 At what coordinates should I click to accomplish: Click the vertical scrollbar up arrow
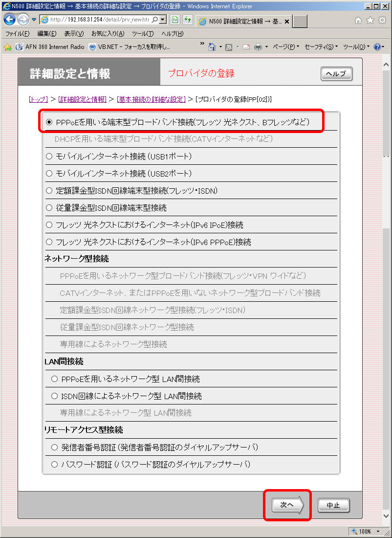pos(386,65)
